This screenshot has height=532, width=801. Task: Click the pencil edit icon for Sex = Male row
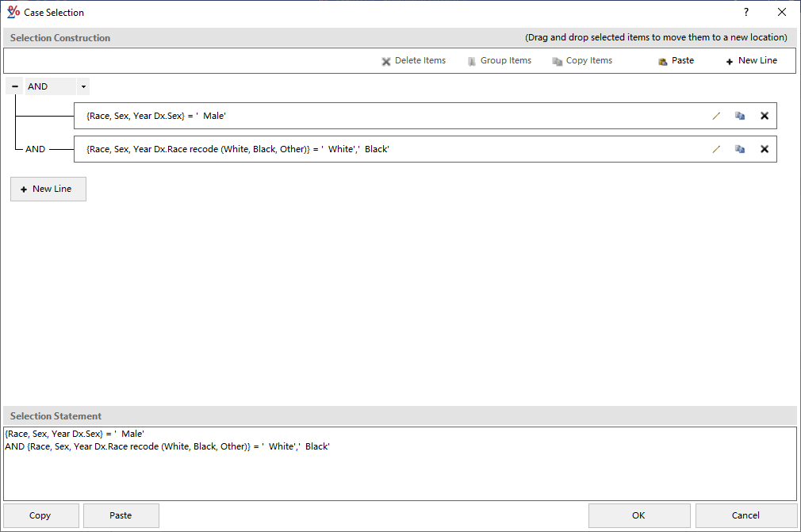(x=716, y=116)
